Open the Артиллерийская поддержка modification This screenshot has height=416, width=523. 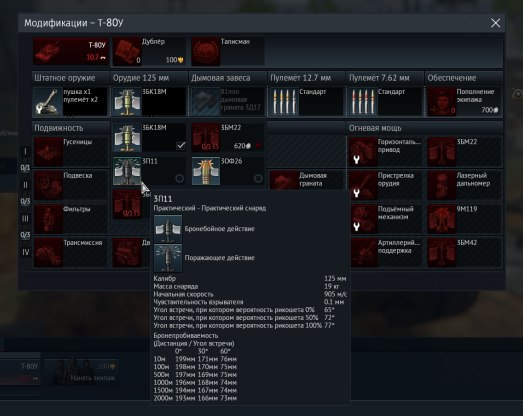click(385, 253)
